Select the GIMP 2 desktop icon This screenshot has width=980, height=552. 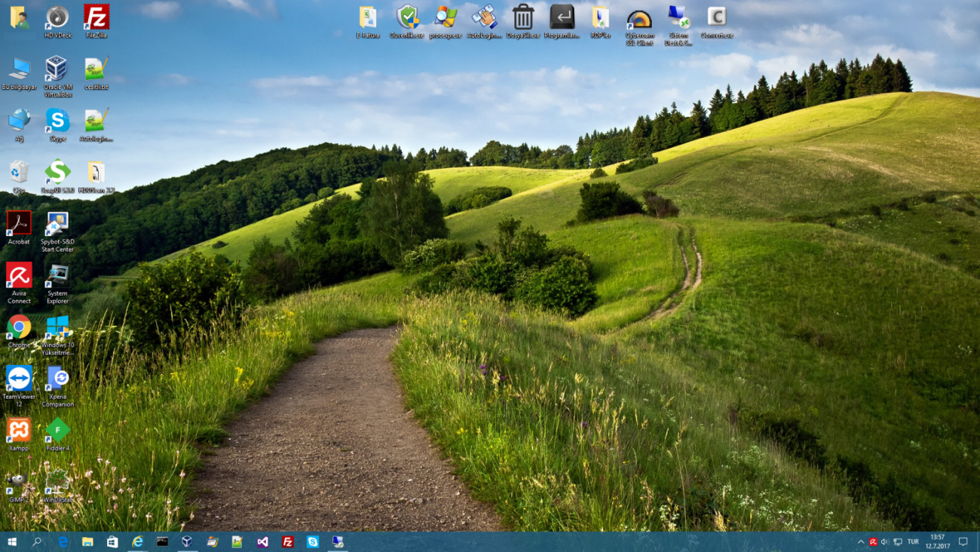tap(19, 486)
